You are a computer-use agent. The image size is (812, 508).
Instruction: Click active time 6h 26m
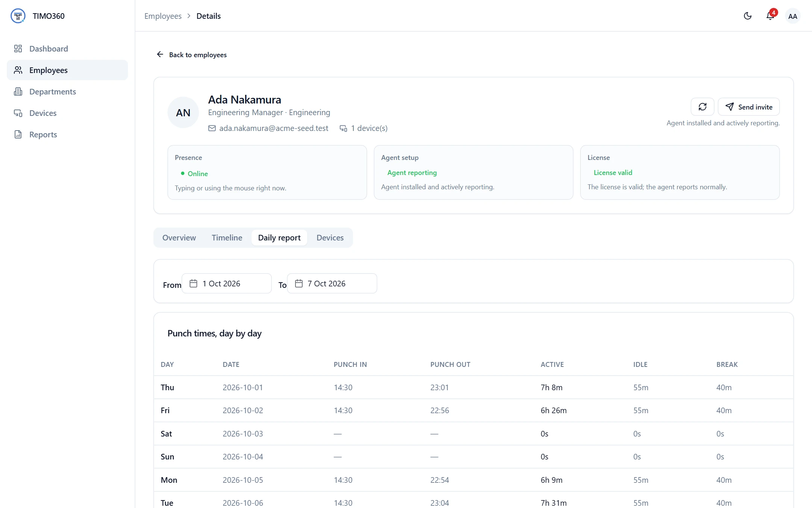[554, 411]
